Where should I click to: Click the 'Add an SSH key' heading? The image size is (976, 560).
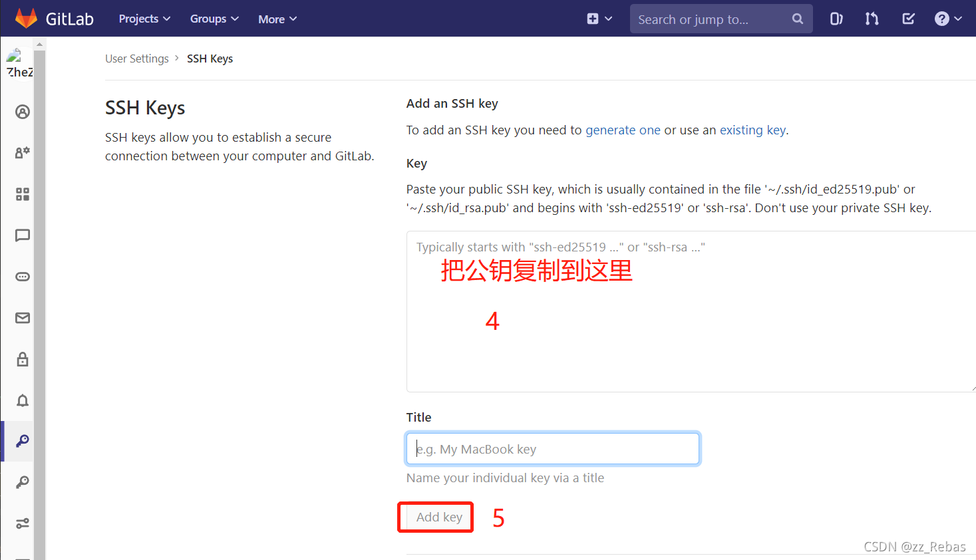(x=452, y=104)
